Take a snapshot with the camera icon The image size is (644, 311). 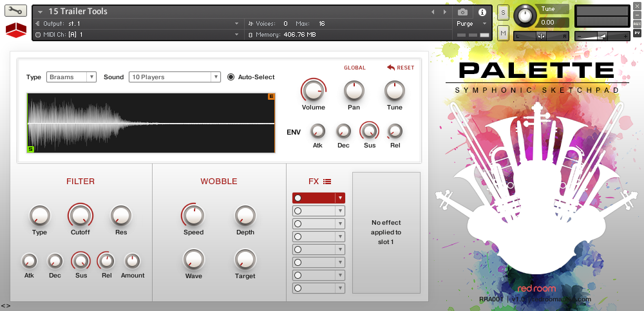(x=462, y=12)
